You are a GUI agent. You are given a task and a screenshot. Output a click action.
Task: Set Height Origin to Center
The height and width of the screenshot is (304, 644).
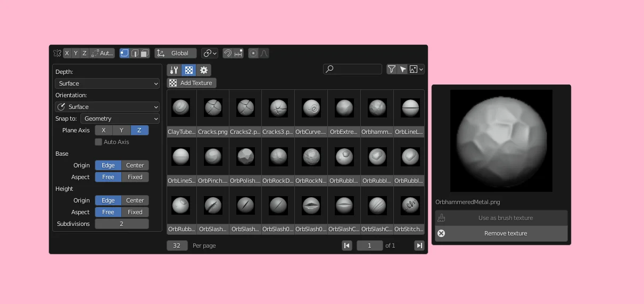pos(135,200)
